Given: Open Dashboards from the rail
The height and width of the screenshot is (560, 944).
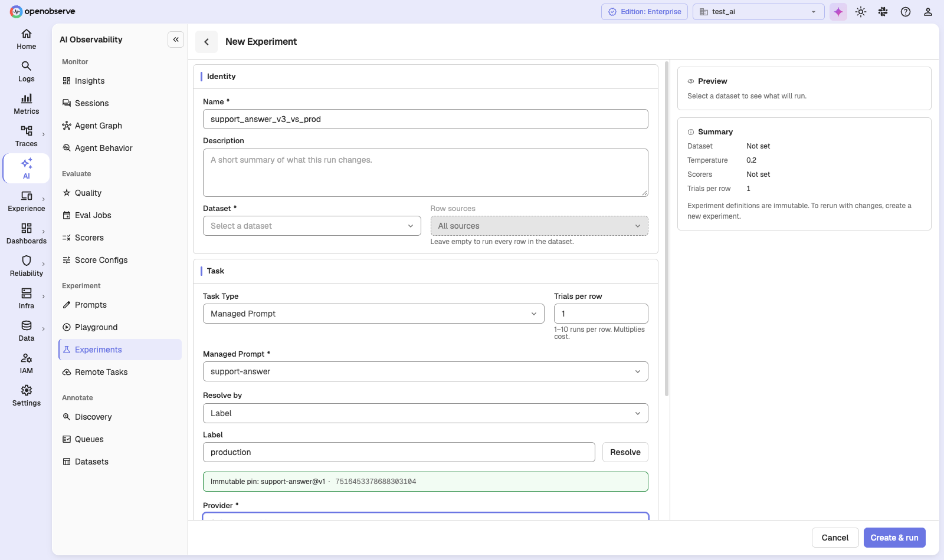Looking at the screenshot, I should point(26,234).
